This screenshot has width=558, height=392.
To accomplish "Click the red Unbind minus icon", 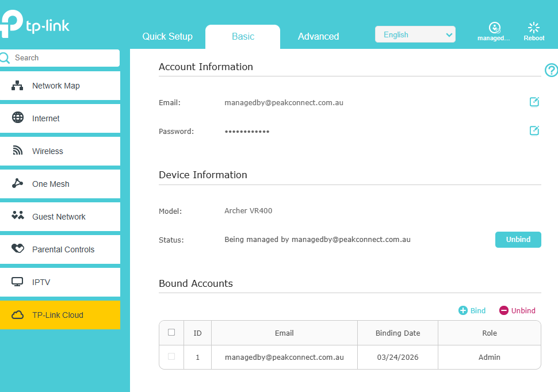I will (503, 310).
